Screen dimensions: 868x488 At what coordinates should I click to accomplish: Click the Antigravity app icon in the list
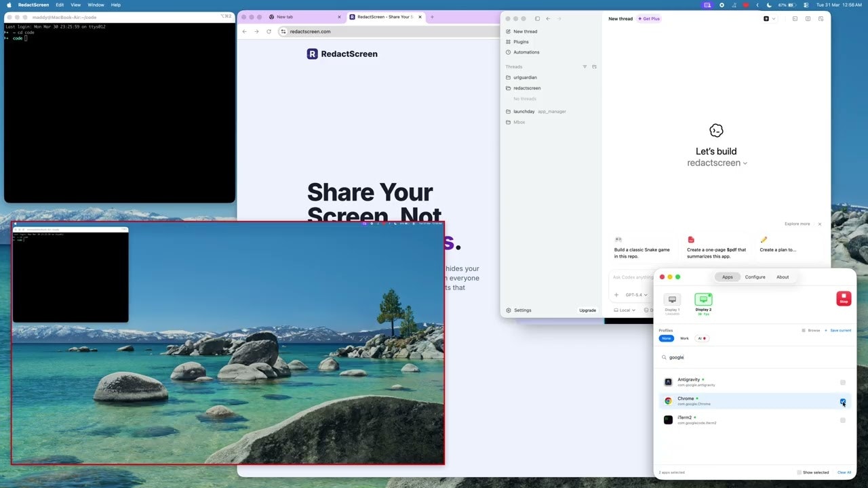[668, 382]
